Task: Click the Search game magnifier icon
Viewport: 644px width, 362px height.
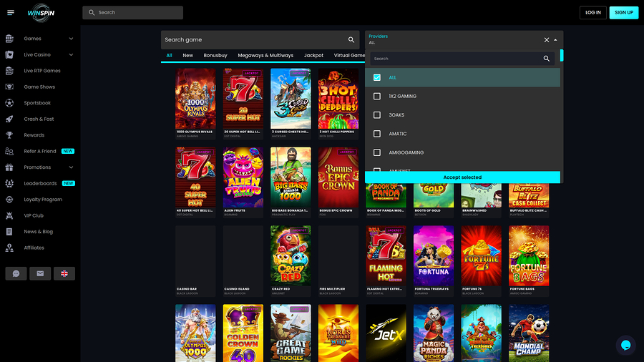Action: click(351, 40)
